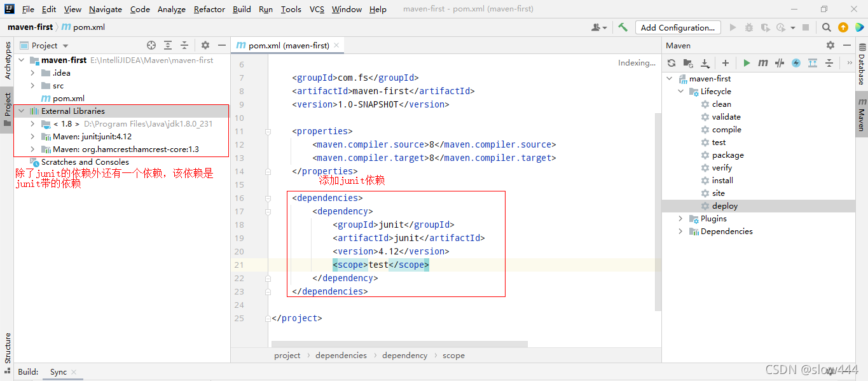Expand hamcrest-core:1.3 library

click(33, 149)
